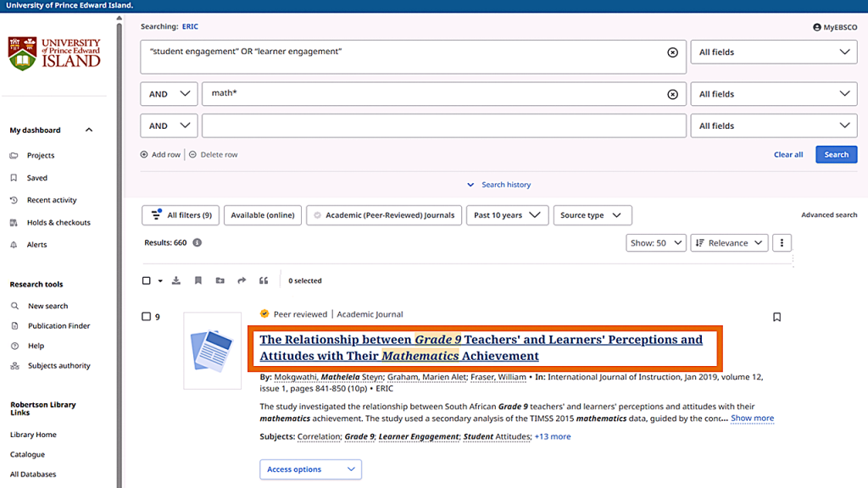868x488 pixels.
Task: Open the three-dot more options menu
Action: click(781, 242)
